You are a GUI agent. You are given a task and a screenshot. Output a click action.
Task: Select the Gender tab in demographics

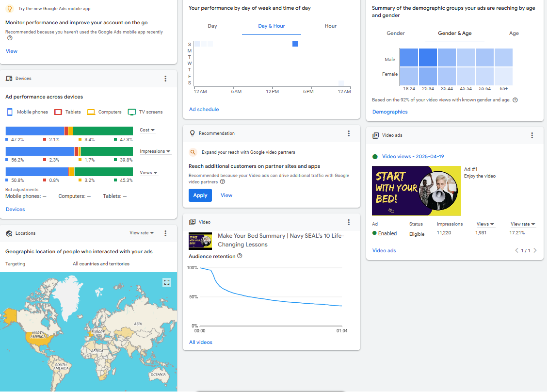[396, 33]
